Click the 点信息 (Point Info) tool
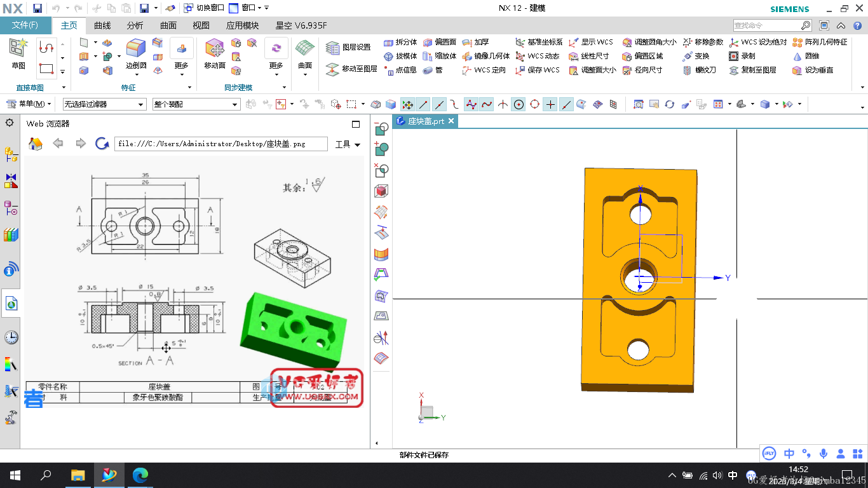 click(x=400, y=70)
